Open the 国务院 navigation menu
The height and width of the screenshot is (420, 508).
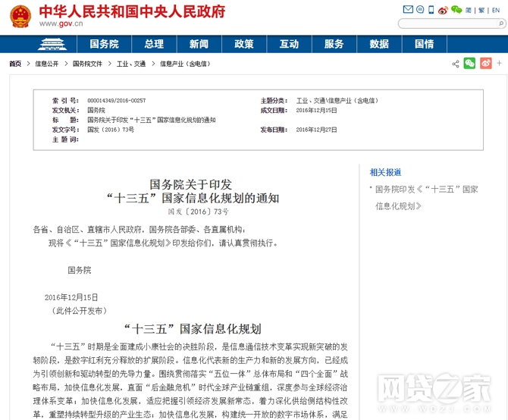[x=104, y=44]
